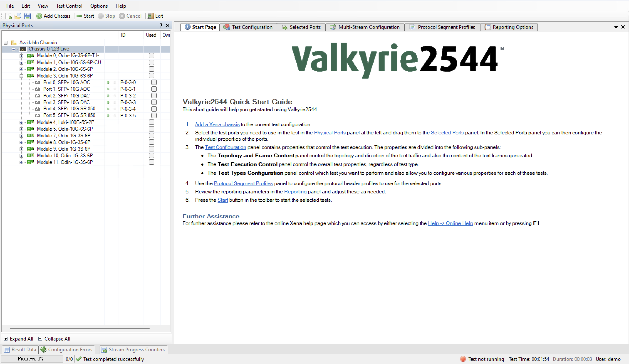Click the Reporting hyperlink
The height and width of the screenshot is (364, 629).
(295, 192)
